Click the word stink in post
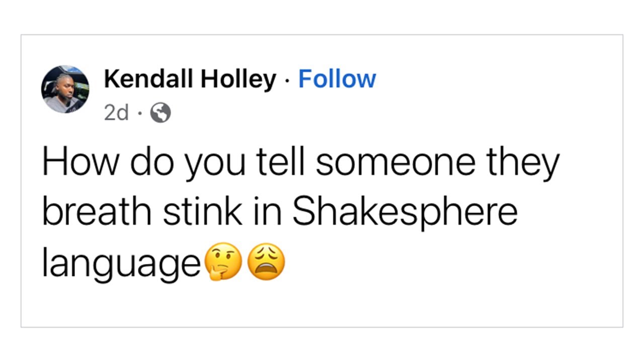Image resolution: width=644 pixels, height=362 pixels. pos(201,213)
